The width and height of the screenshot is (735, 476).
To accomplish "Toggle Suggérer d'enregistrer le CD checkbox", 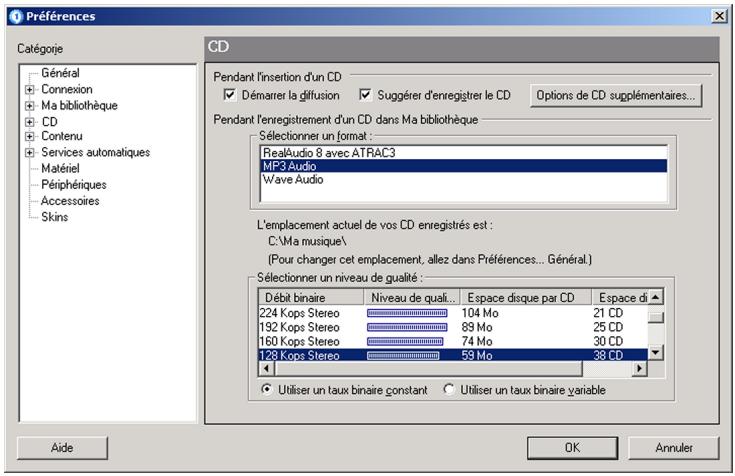I will coord(365,96).
